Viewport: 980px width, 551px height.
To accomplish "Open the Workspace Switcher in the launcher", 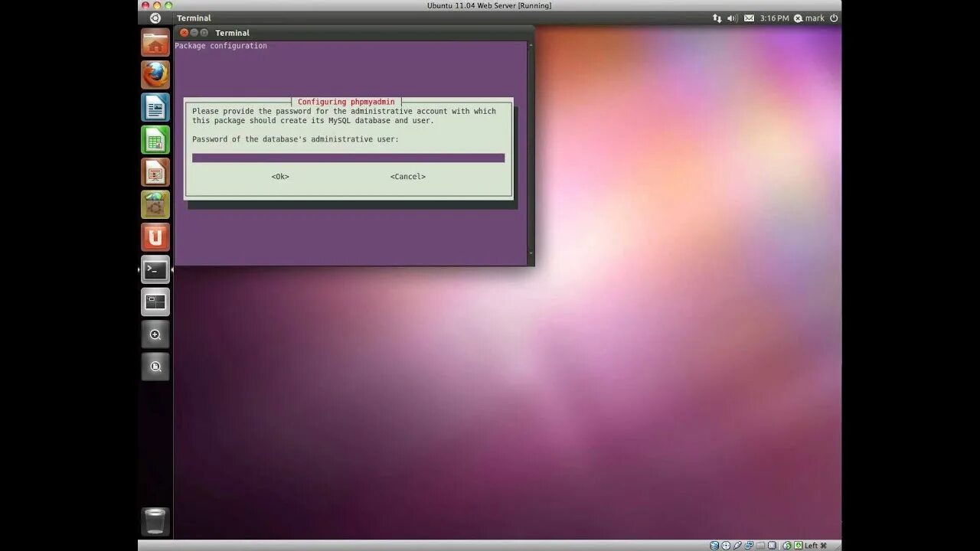I will (x=155, y=302).
